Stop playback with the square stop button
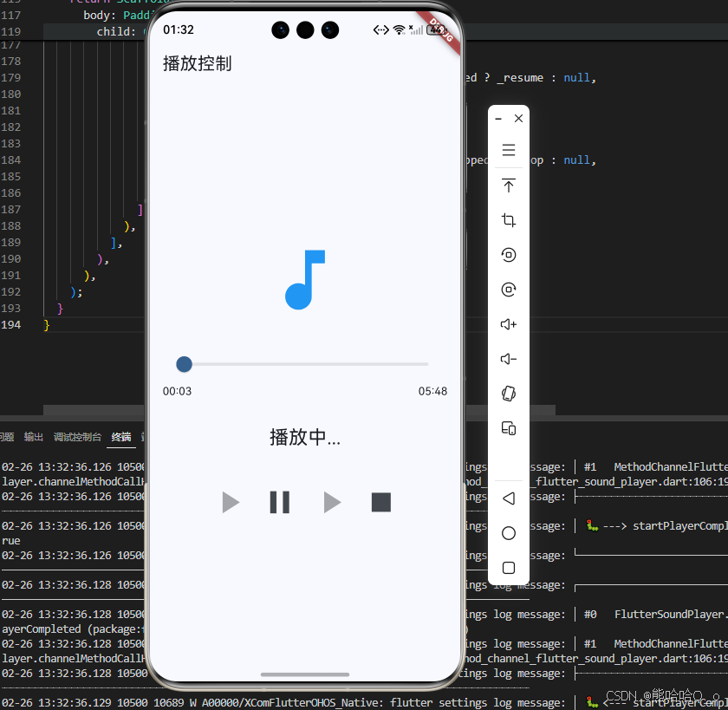 tap(381, 503)
